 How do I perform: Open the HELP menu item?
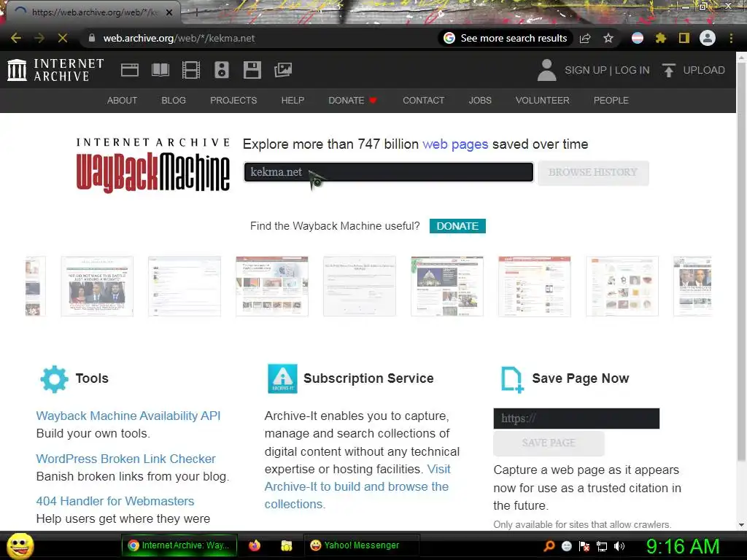[x=293, y=101]
